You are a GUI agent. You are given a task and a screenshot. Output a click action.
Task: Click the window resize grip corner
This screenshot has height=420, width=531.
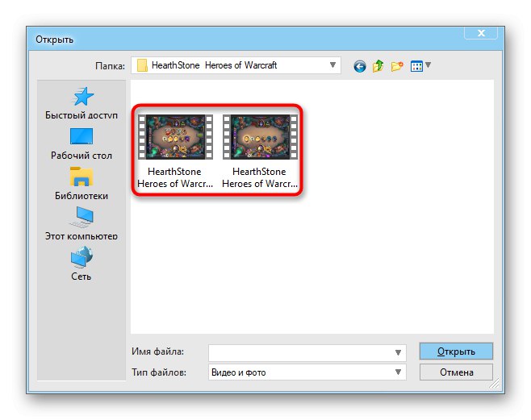[495, 383]
